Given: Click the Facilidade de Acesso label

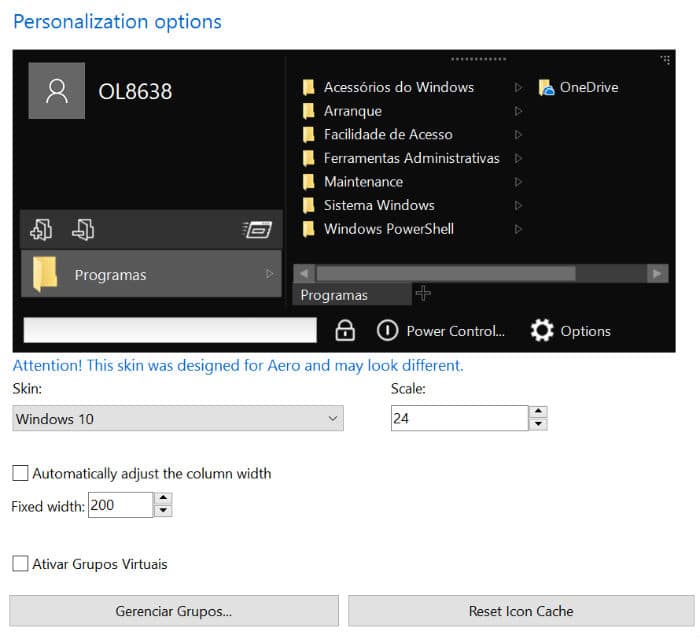Looking at the screenshot, I should point(388,134).
